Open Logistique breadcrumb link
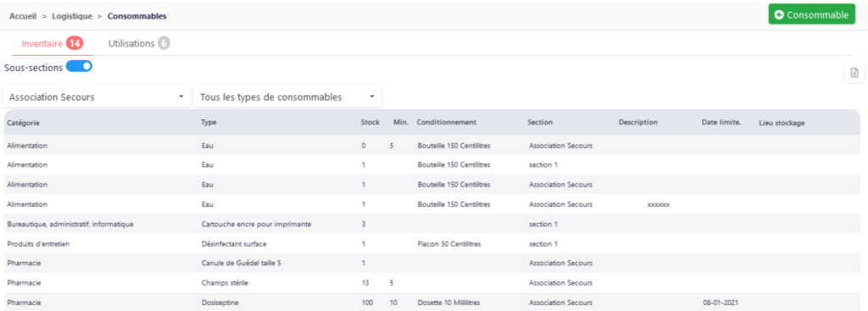Viewport: 868px width, 311px height. click(72, 16)
